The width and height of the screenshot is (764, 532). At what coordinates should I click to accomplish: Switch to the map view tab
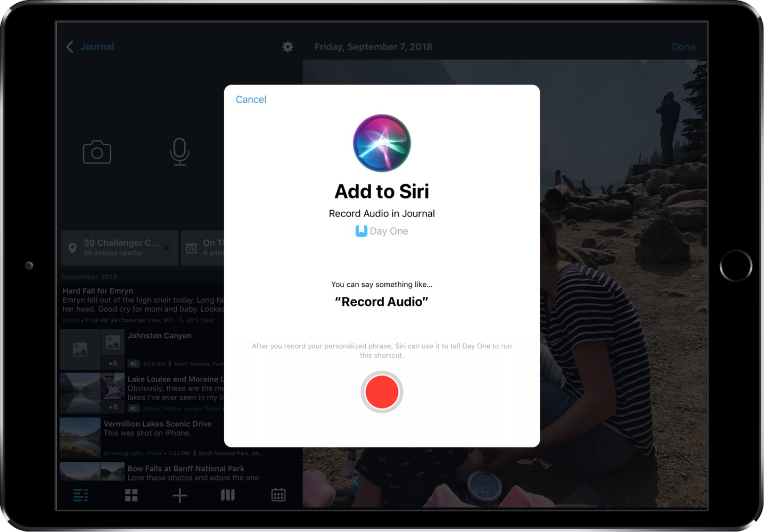point(228,495)
